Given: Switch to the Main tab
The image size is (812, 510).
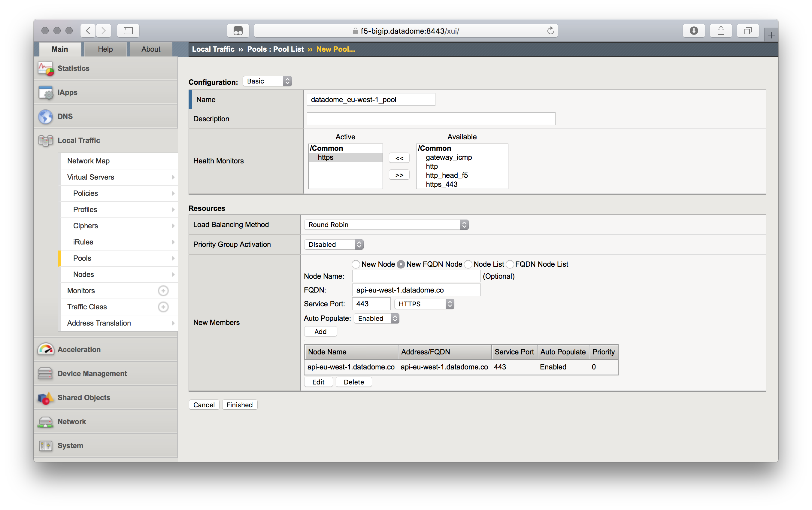Looking at the screenshot, I should [x=60, y=49].
